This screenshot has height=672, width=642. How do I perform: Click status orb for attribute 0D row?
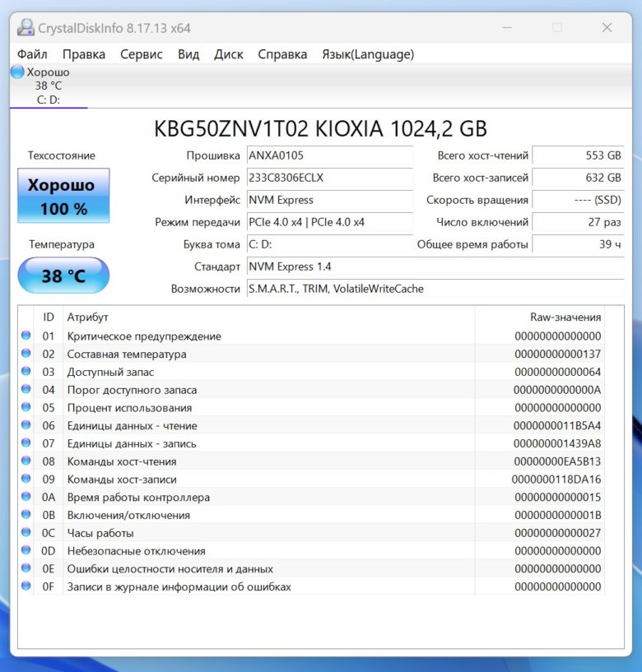click(x=26, y=550)
